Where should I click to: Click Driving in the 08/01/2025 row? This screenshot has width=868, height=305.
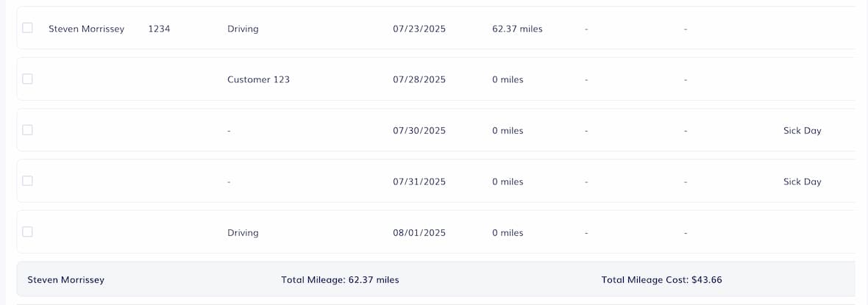click(243, 232)
